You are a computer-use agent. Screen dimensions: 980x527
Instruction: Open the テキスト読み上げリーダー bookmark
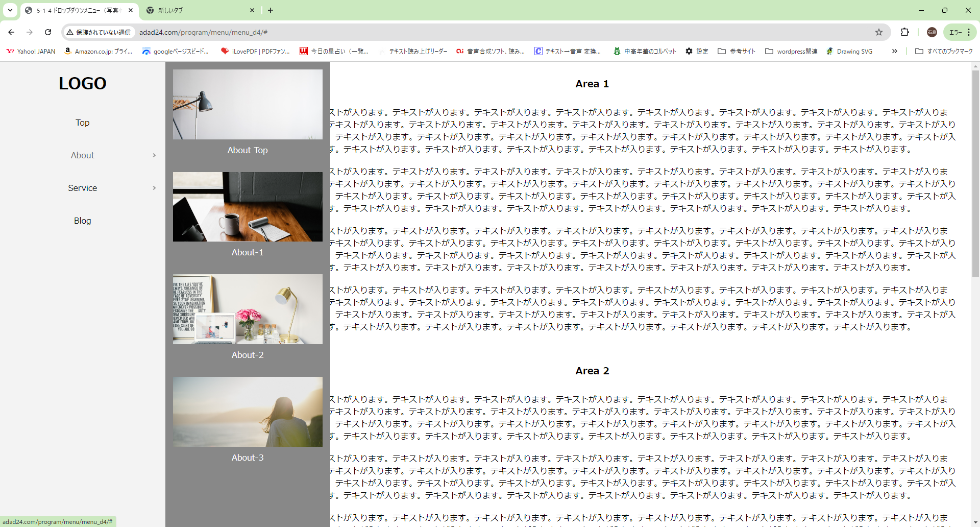413,51
